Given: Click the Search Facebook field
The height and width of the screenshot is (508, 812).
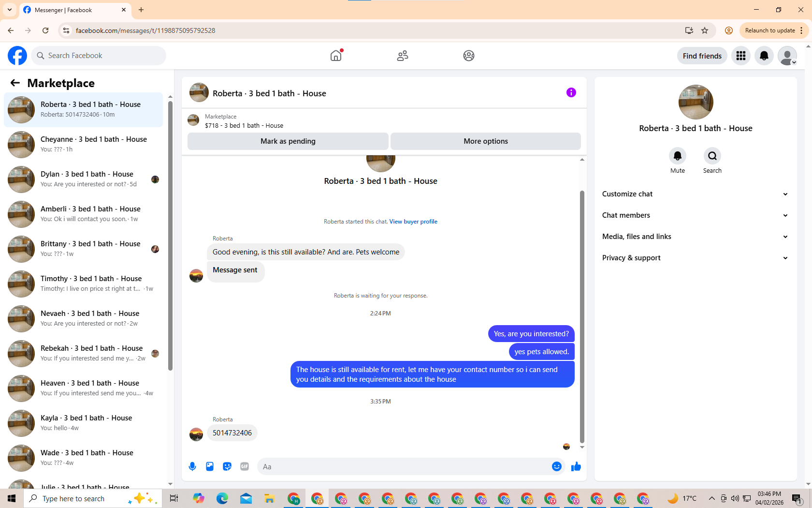Looking at the screenshot, I should pyautogui.click(x=99, y=56).
